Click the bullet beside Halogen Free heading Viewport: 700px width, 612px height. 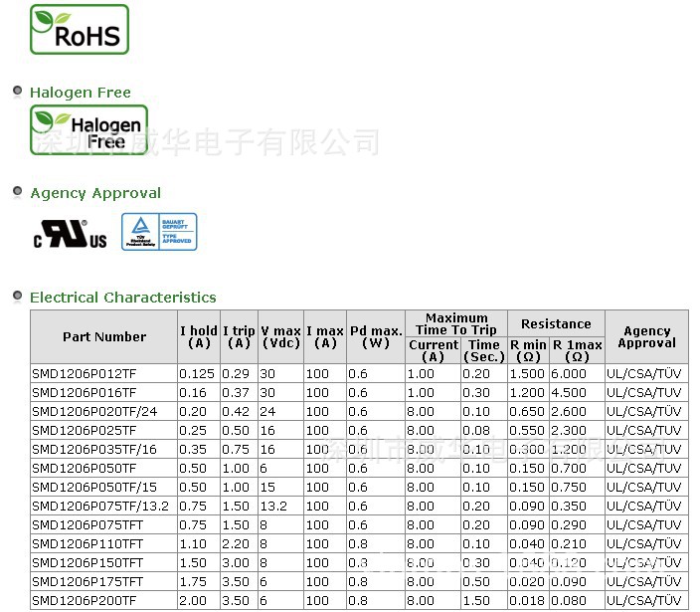[17, 92]
